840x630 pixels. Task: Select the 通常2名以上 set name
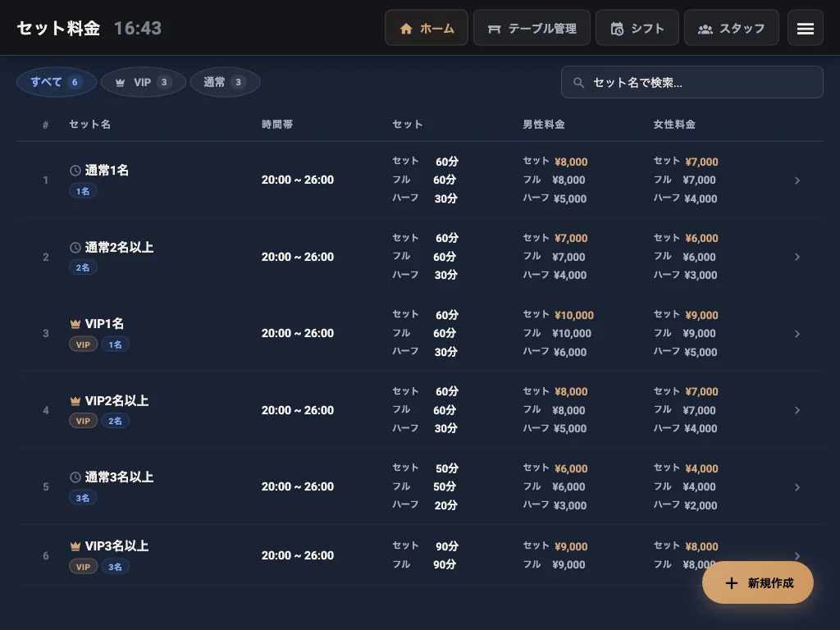pyautogui.click(x=119, y=248)
